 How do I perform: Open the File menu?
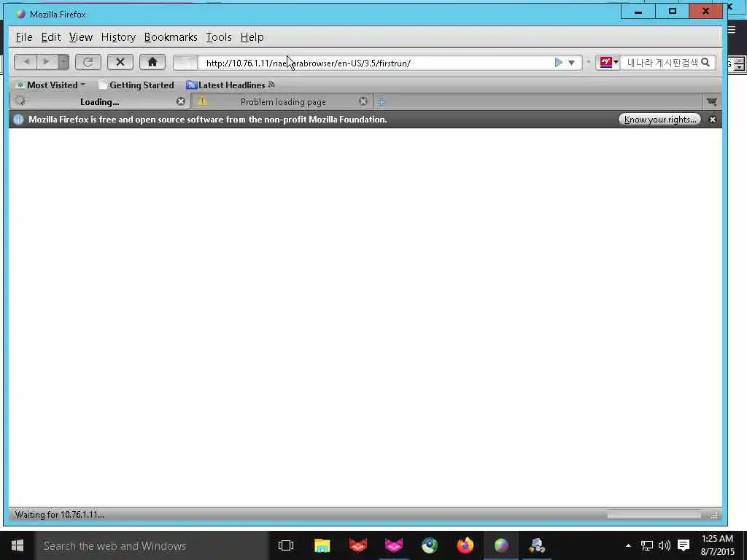point(24,37)
